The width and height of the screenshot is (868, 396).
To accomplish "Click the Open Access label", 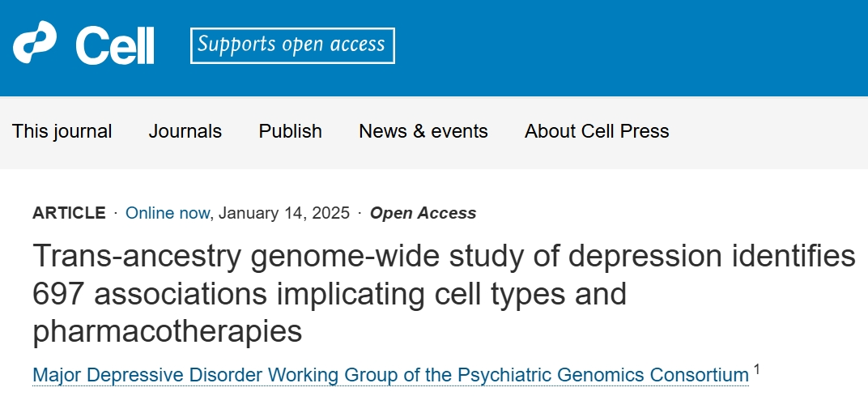I will [423, 213].
